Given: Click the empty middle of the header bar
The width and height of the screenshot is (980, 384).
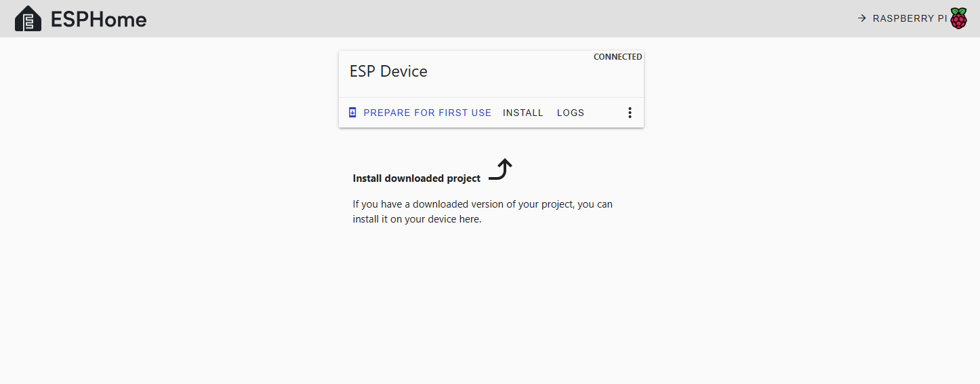Looking at the screenshot, I should 488,18.
